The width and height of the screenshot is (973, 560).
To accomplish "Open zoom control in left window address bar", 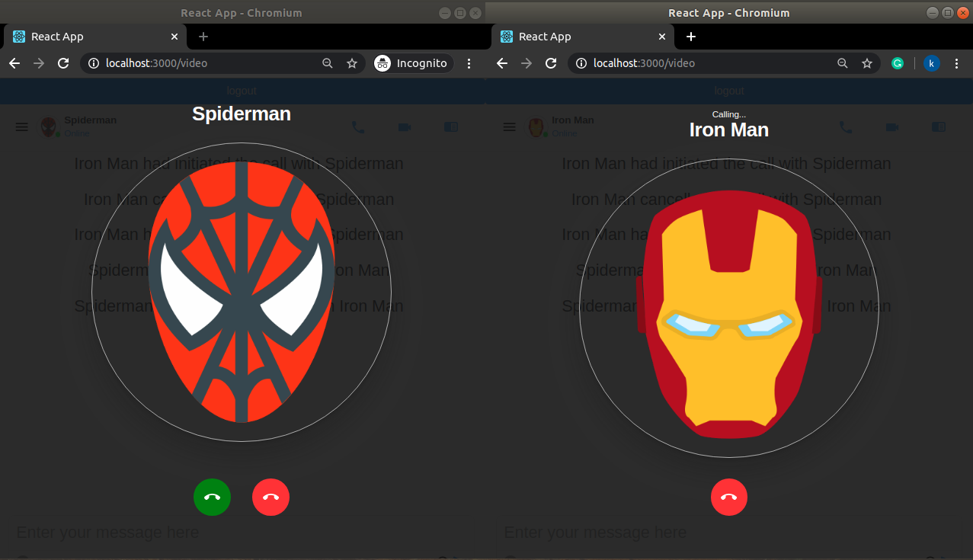I will [328, 63].
